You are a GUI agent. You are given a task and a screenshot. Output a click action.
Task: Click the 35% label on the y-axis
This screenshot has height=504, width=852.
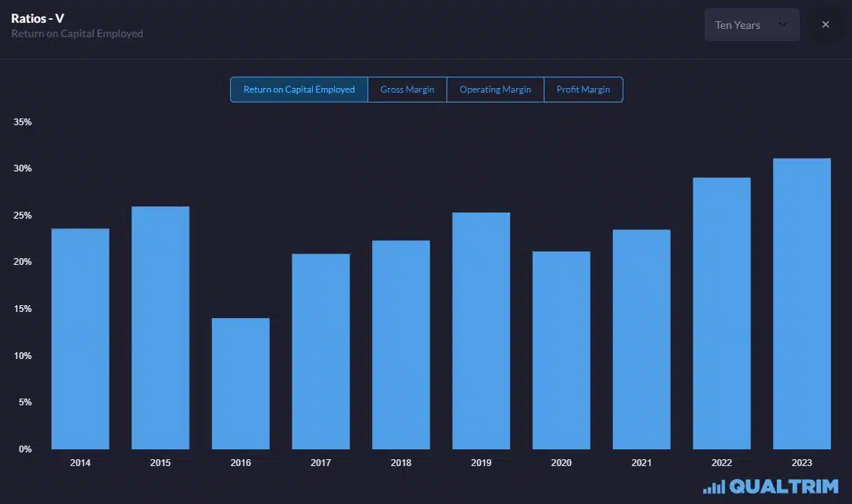click(x=23, y=121)
